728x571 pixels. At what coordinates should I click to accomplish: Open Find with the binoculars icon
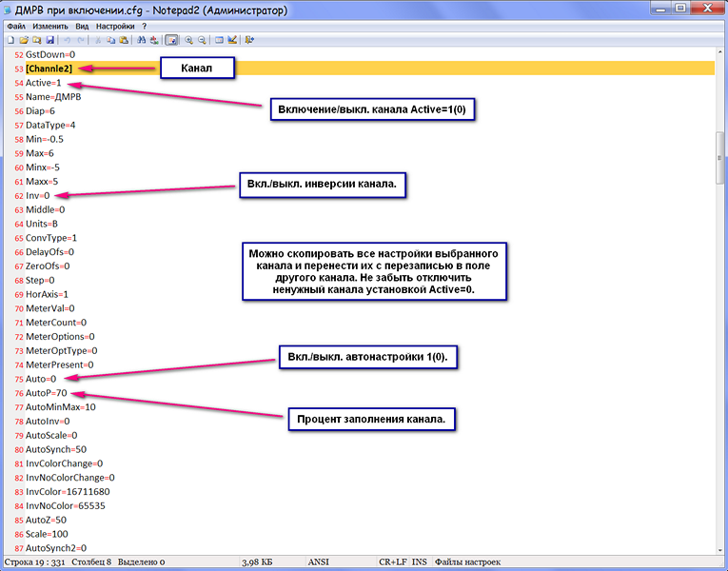tap(141, 40)
